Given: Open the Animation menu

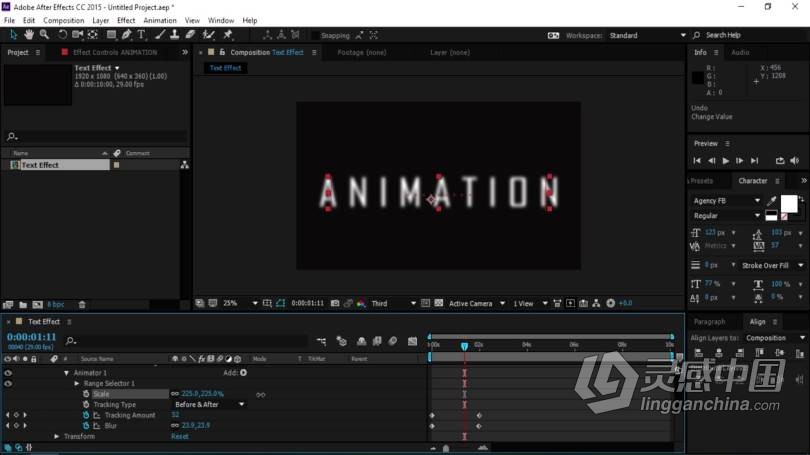Looking at the screenshot, I should pyautogui.click(x=159, y=20).
